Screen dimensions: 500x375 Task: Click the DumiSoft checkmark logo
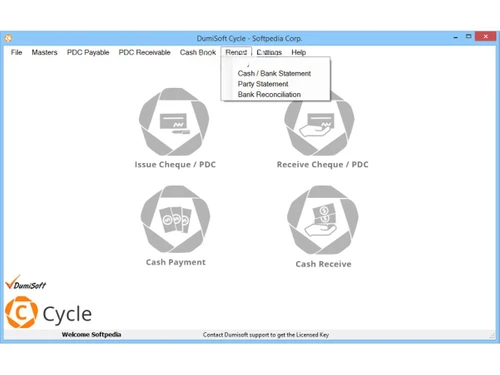click(25, 282)
